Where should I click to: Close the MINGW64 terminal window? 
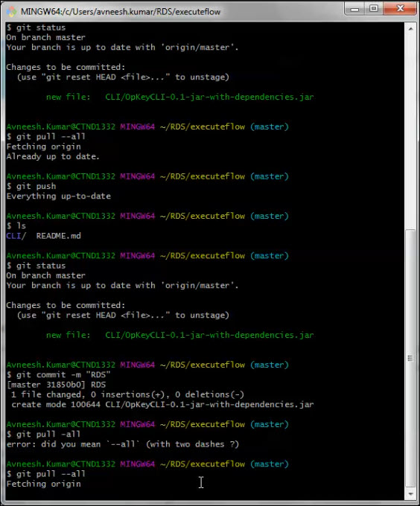400,9
